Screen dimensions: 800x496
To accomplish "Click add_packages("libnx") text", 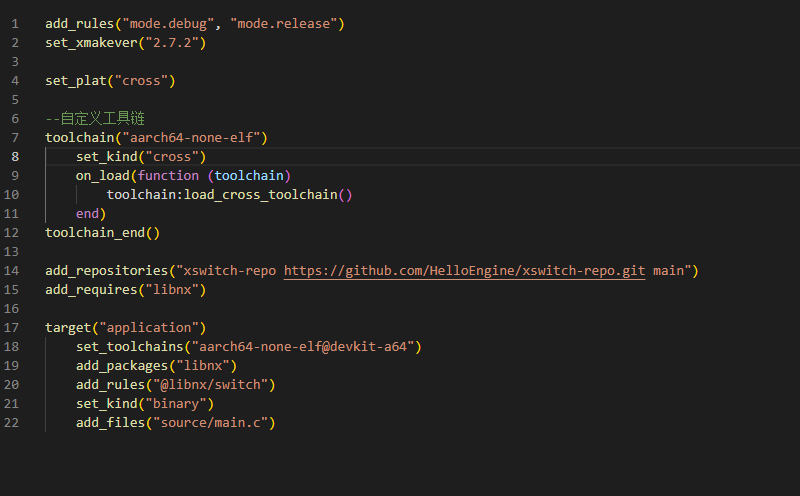I will coord(157,365).
